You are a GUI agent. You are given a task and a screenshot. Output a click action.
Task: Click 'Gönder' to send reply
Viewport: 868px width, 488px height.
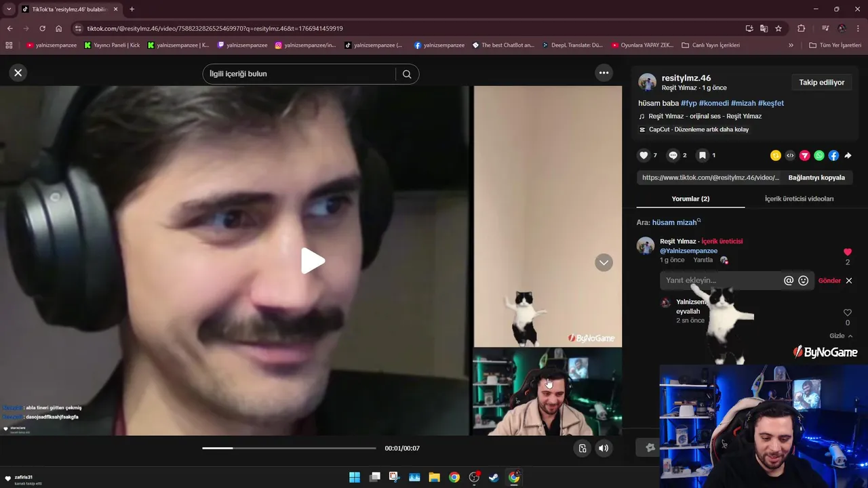point(829,281)
